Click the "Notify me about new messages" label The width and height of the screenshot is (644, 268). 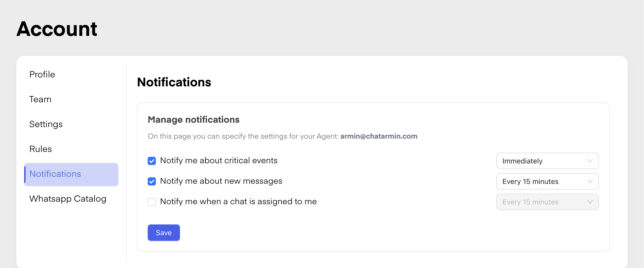(221, 181)
